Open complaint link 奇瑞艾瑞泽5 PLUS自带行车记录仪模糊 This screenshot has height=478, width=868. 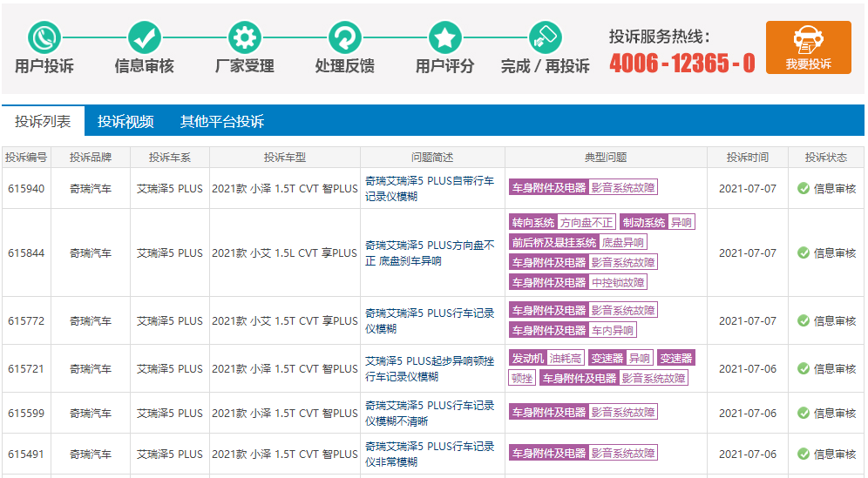point(430,189)
